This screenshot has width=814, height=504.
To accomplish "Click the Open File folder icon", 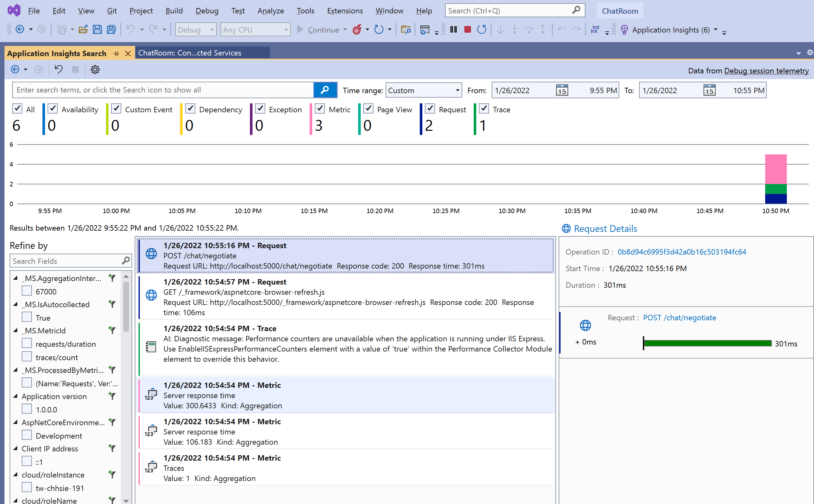I will 83,30.
